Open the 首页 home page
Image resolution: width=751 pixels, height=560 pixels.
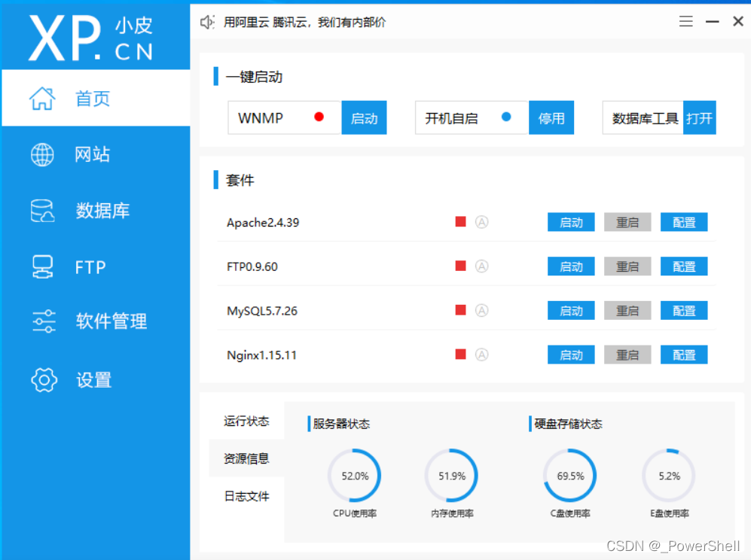93,98
